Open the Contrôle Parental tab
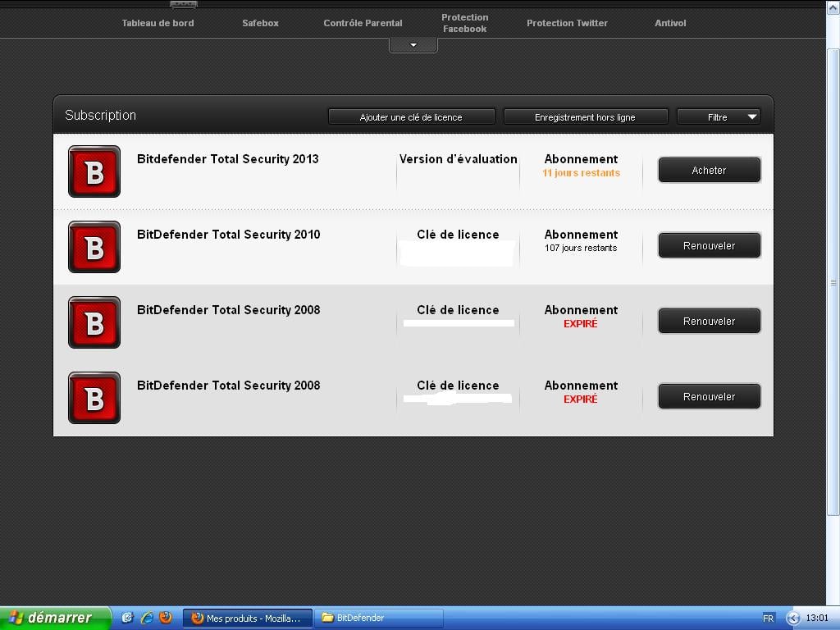This screenshot has height=630, width=840. [363, 23]
